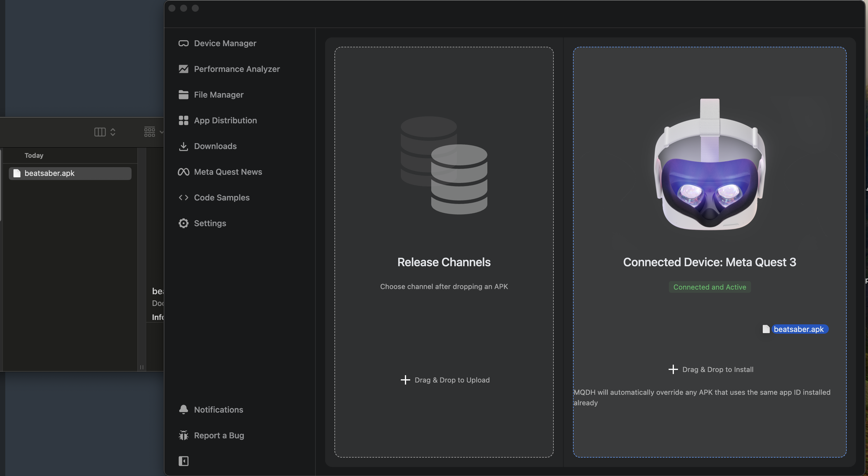This screenshot has height=476, width=868.
Task: Click the Settings gear icon
Action: pos(183,223)
